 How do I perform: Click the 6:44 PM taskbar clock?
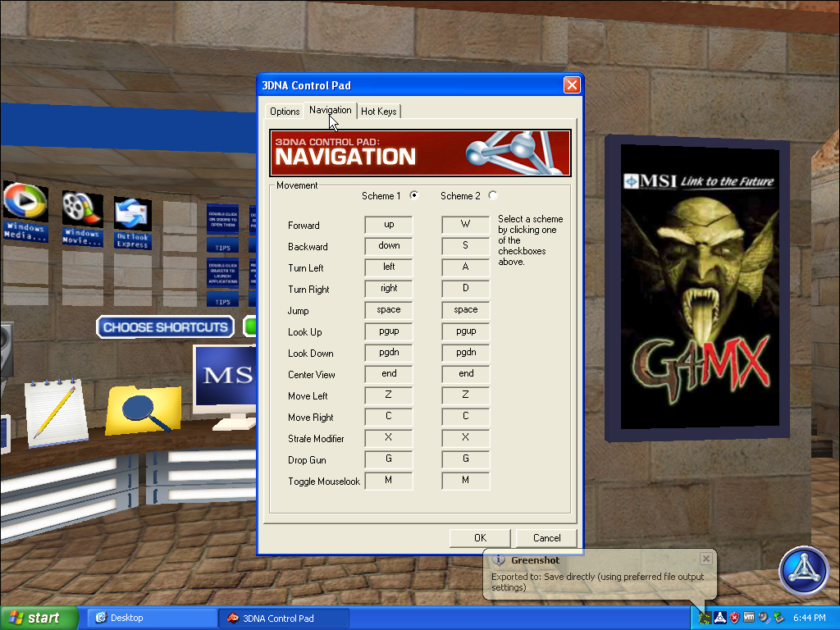click(x=810, y=619)
